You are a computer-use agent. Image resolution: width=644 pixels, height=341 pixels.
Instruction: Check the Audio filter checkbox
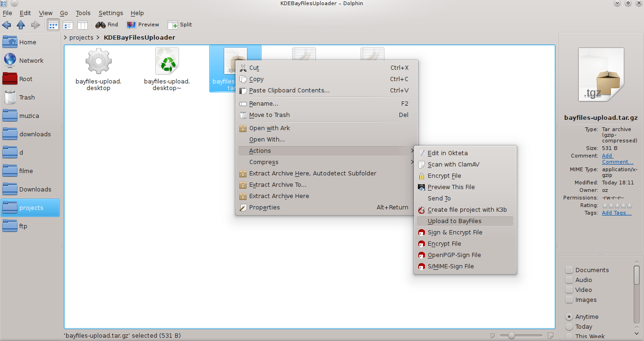[569, 280]
